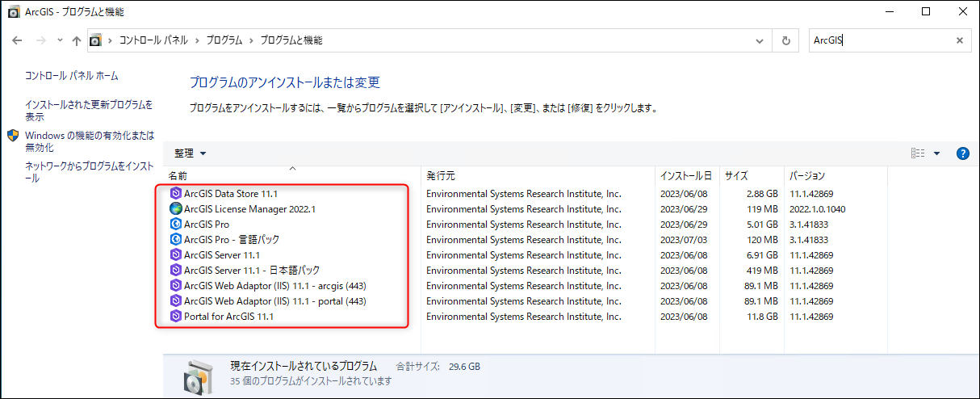The width and height of the screenshot is (980, 399).
Task: Click the ArcGIS Pro 言語パック icon
Action: coord(176,240)
